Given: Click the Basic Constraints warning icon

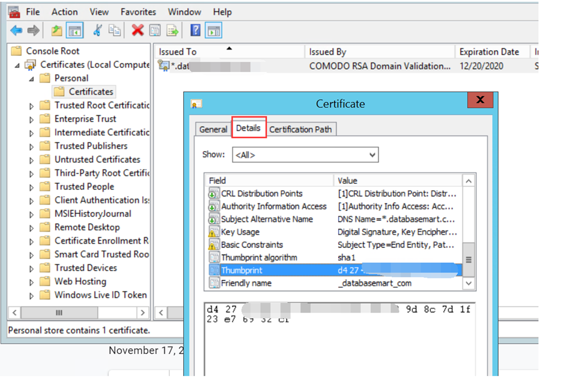Looking at the screenshot, I should pos(214,245).
